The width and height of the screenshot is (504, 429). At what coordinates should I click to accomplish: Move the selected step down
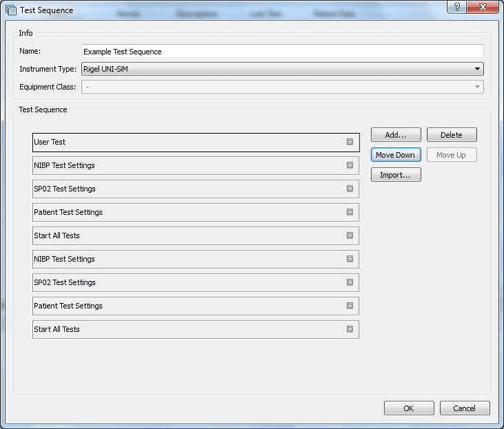tap(395, 155)
